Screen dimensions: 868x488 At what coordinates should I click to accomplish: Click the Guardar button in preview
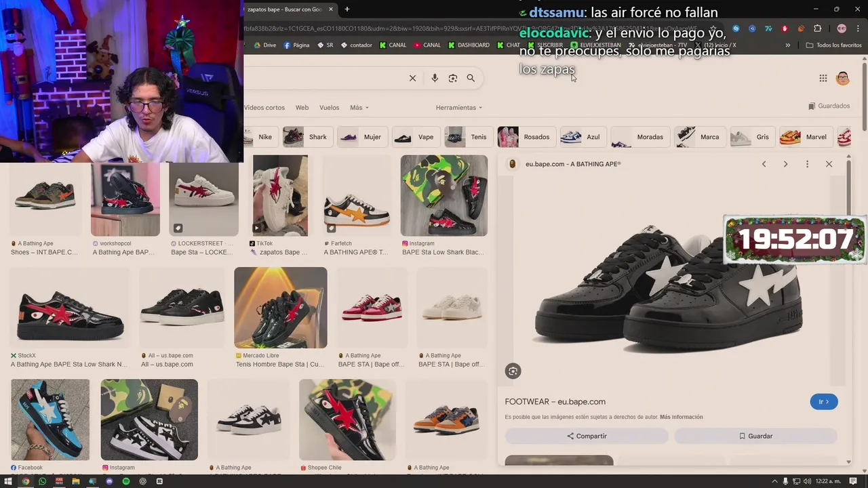click(755, 436)
